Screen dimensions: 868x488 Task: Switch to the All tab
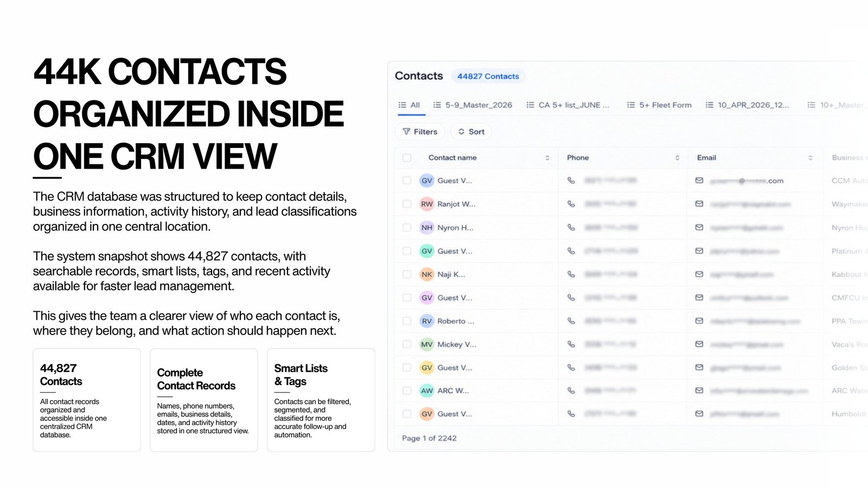[410, 105]
